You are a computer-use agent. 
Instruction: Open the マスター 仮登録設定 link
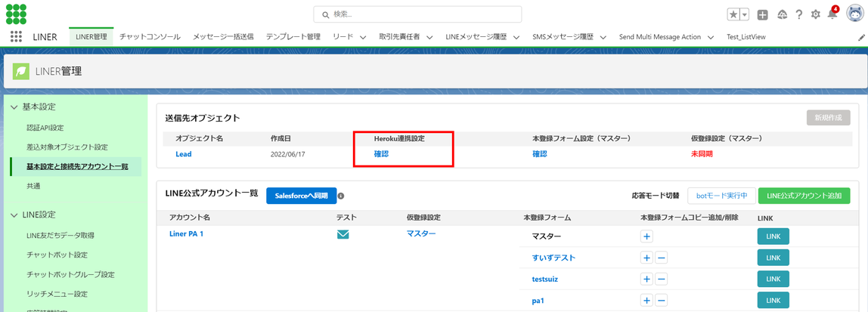[x=421, y=234]
